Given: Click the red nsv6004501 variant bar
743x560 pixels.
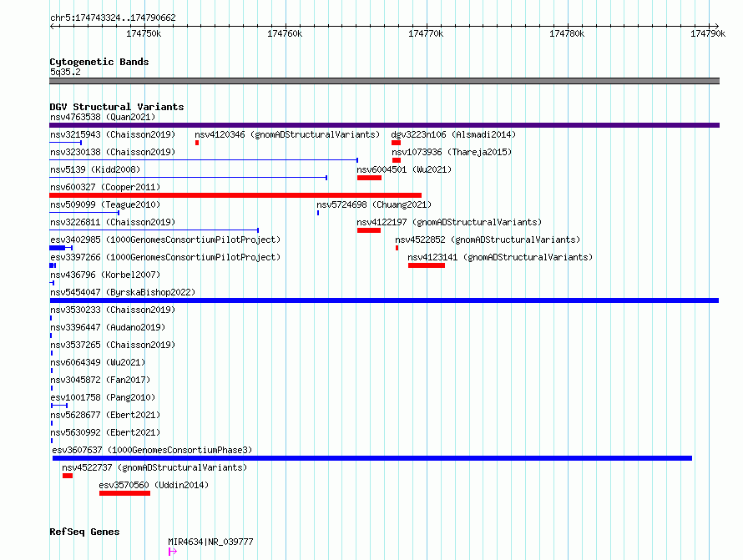Looking at the screenshot, I should (369, 178).
